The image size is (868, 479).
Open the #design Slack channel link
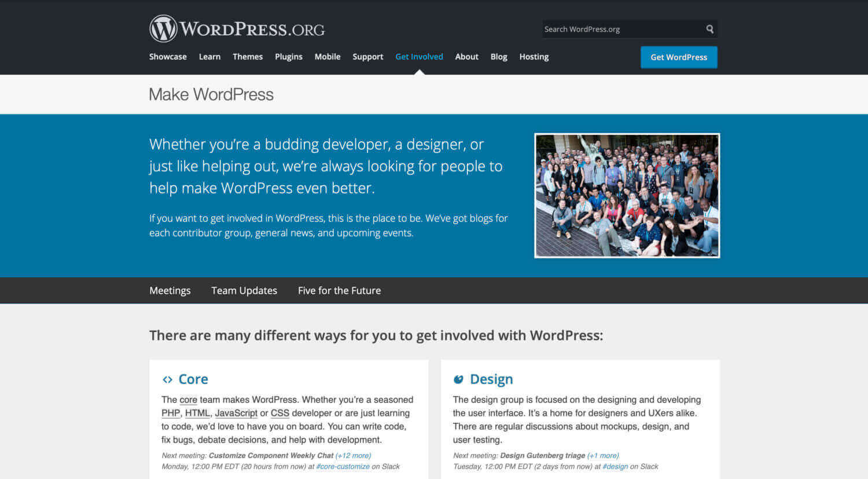[x=615, y=467]
